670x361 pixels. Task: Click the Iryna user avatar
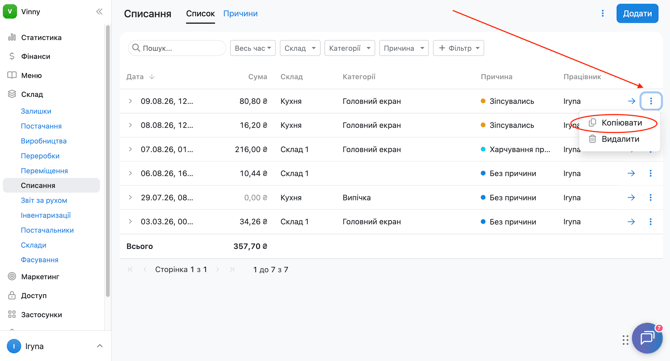14,346
